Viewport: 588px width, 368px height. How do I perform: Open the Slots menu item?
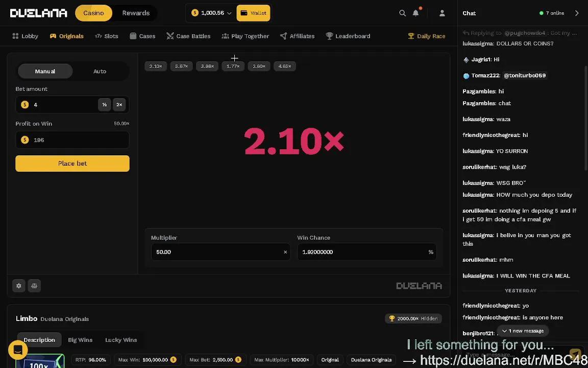pyautogui.click(x=107, y=36)
